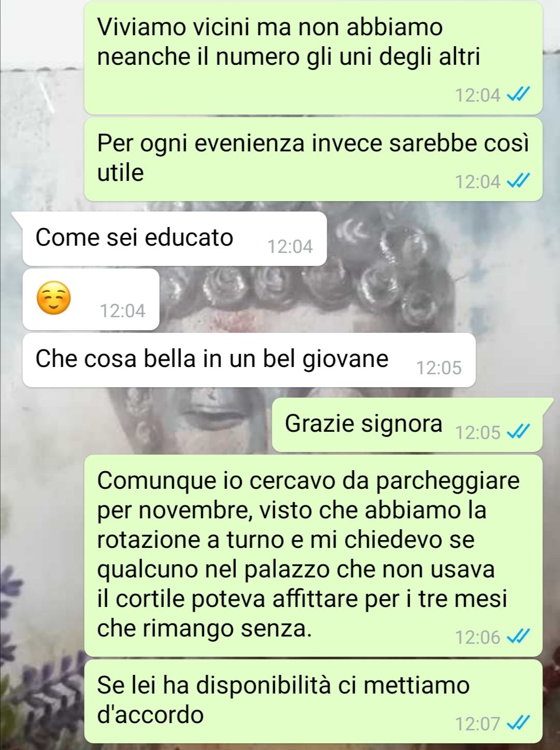Image resolution: width=560 pixels, height=750 pixels.
Task: Tap the 12:07 timestamp on last message
Action: (478, 724)
